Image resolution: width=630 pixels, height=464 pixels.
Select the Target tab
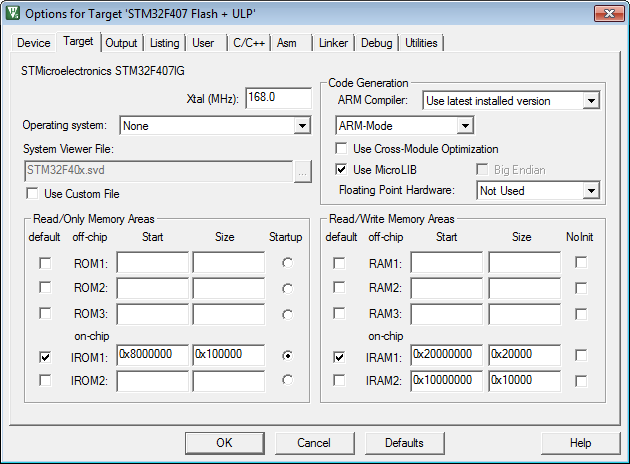click(78, 41)
